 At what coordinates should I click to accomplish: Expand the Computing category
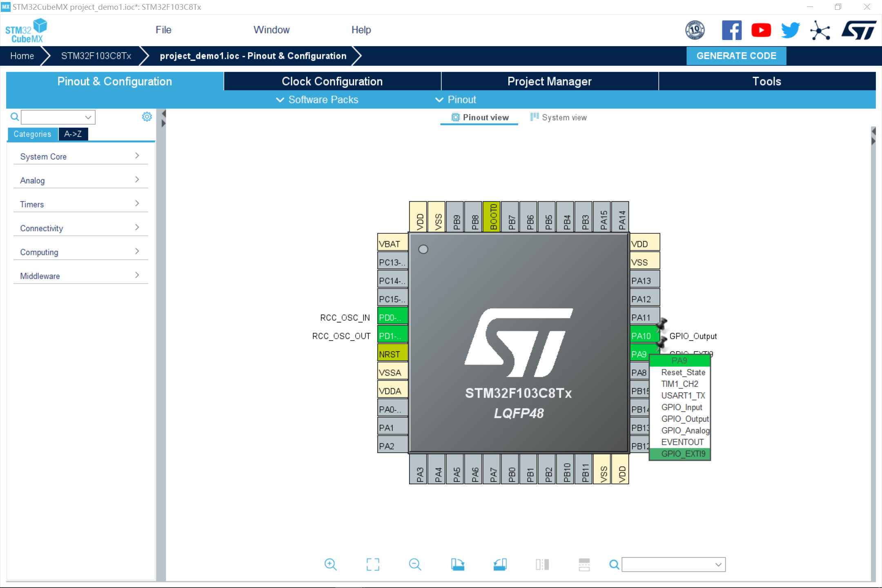(80, 252)
